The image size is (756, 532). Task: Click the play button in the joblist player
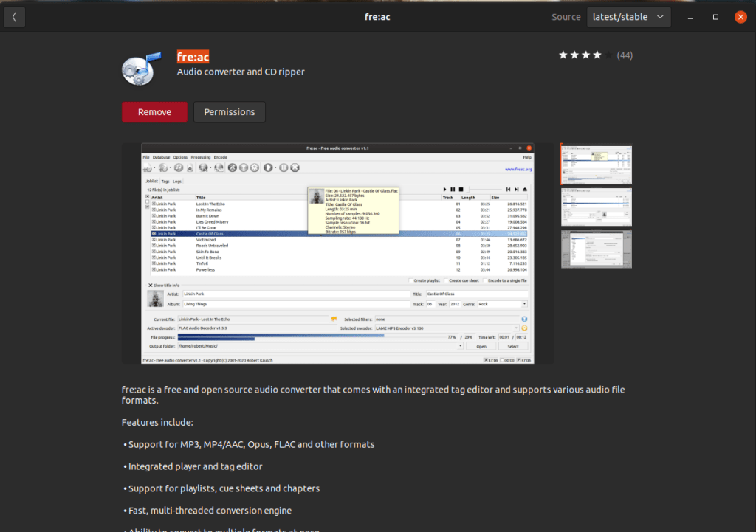444,190
